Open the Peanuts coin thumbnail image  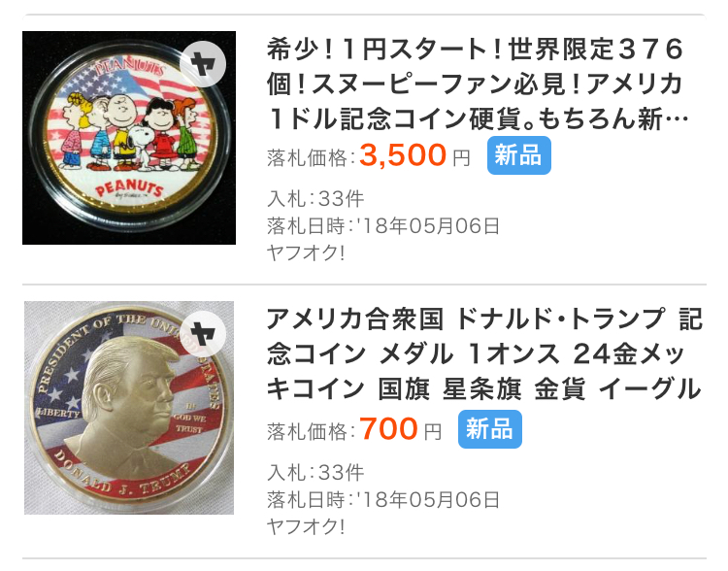[129, 138]
